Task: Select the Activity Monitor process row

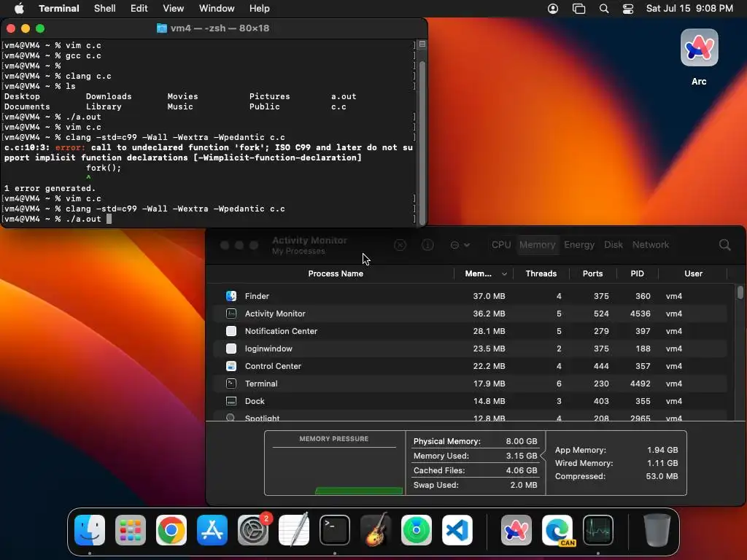Action: 469,314
